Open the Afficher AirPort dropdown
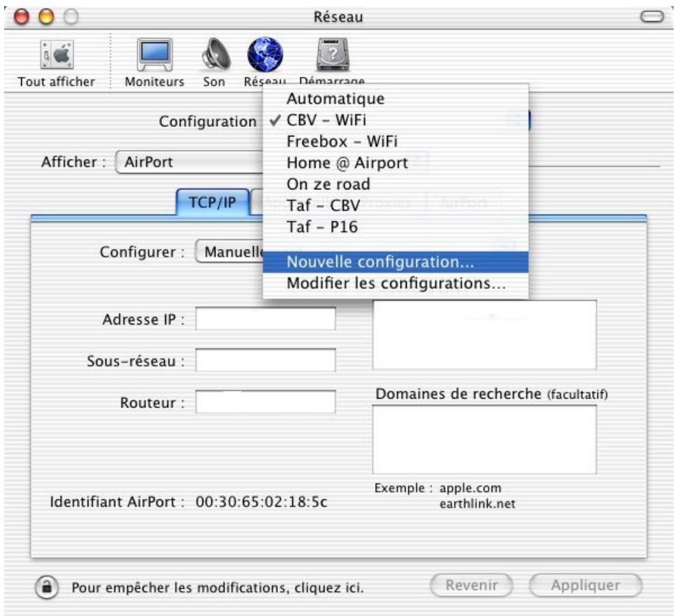Screen dimensions: 675x616 tap(189, 163)
